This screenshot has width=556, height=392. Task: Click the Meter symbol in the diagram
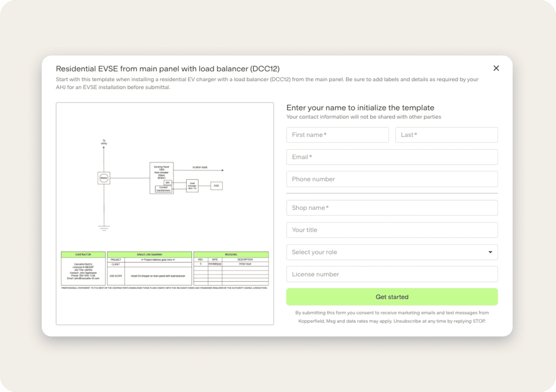(104, 178)
